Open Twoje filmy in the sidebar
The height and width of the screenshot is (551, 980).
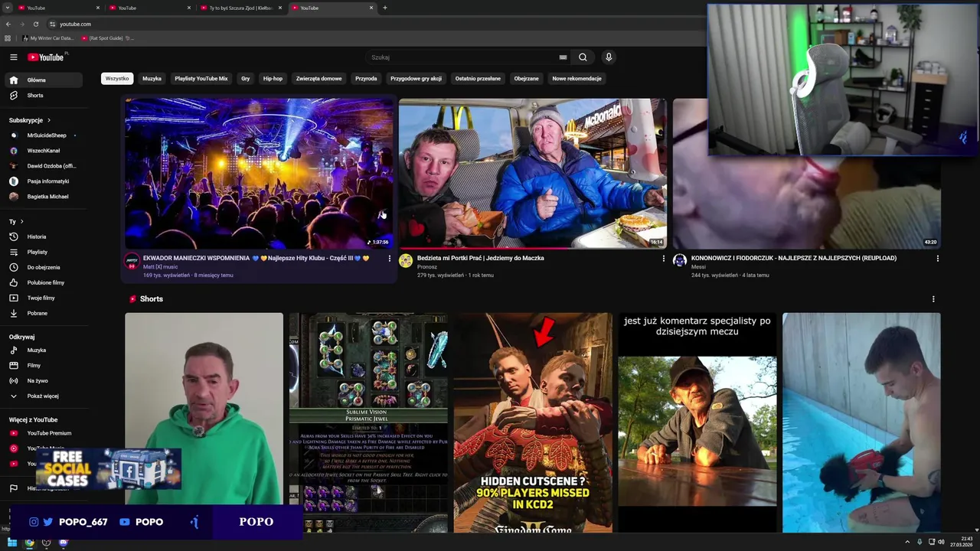(x=45, y=298)
